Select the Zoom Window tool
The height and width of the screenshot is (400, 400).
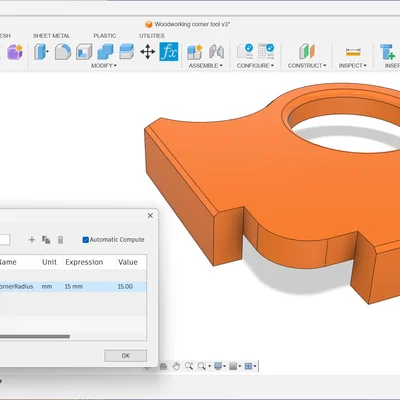point(189,366)
